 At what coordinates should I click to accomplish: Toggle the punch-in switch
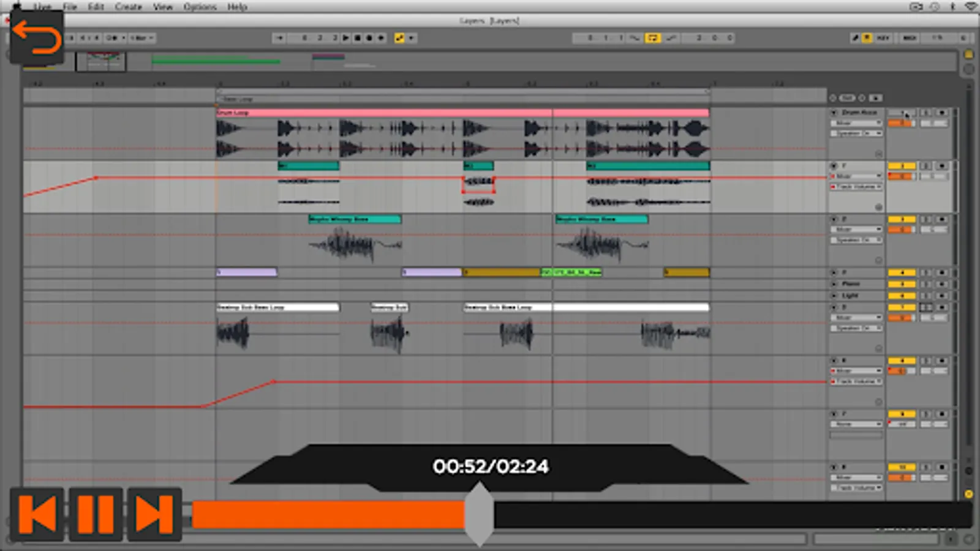coord(635,38)
